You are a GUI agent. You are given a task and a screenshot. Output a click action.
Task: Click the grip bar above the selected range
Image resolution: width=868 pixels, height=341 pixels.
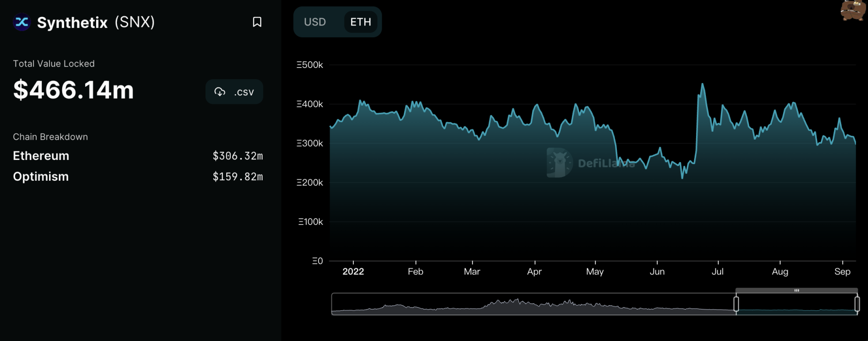796,291
